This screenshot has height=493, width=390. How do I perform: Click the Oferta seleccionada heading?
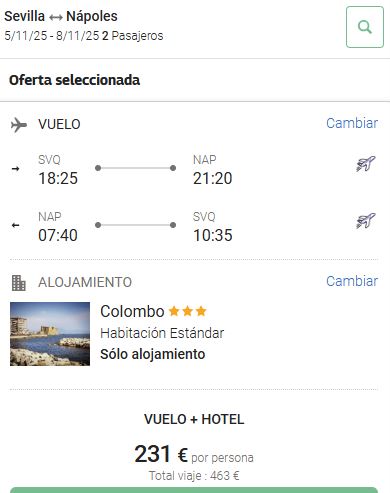click(74, 80)
